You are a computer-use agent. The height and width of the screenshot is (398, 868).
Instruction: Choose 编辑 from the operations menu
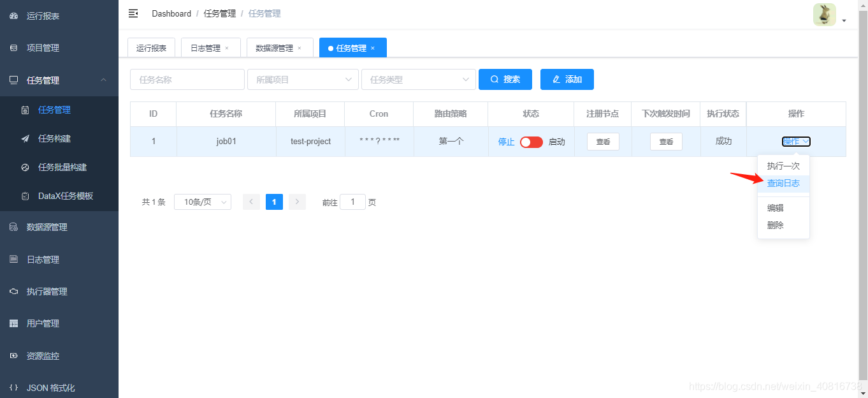[x=783, y=208]
